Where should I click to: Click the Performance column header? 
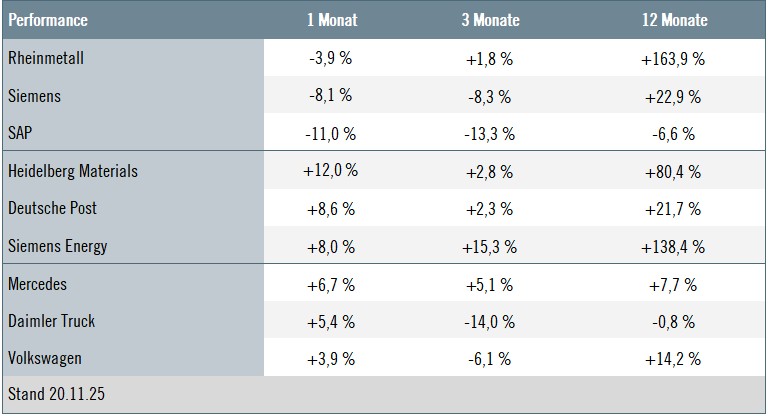click(x=48, y=20)
